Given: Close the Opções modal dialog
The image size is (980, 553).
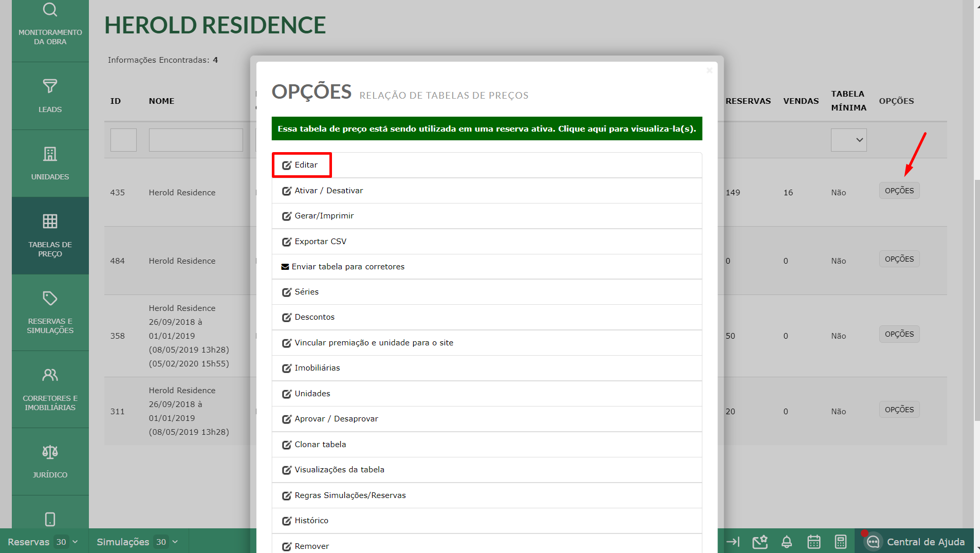Looking at the screenshot, I should (709, 70).
